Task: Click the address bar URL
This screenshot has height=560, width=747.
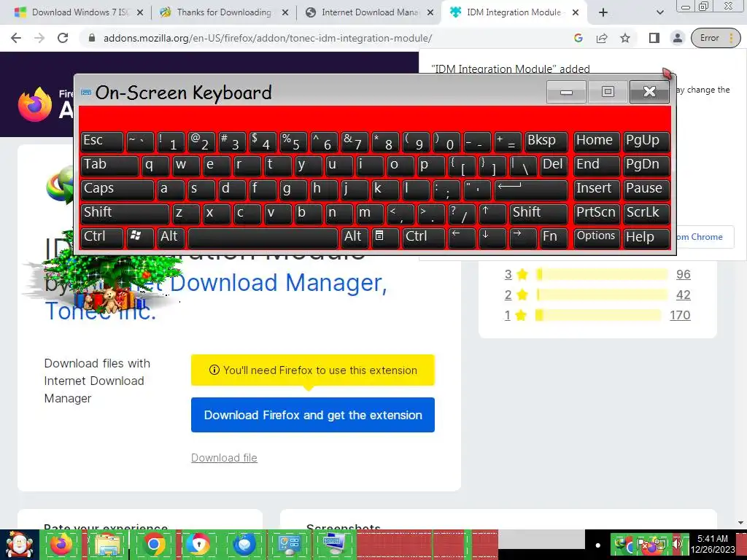Action: pyautogui.click(x=268, y=38)
